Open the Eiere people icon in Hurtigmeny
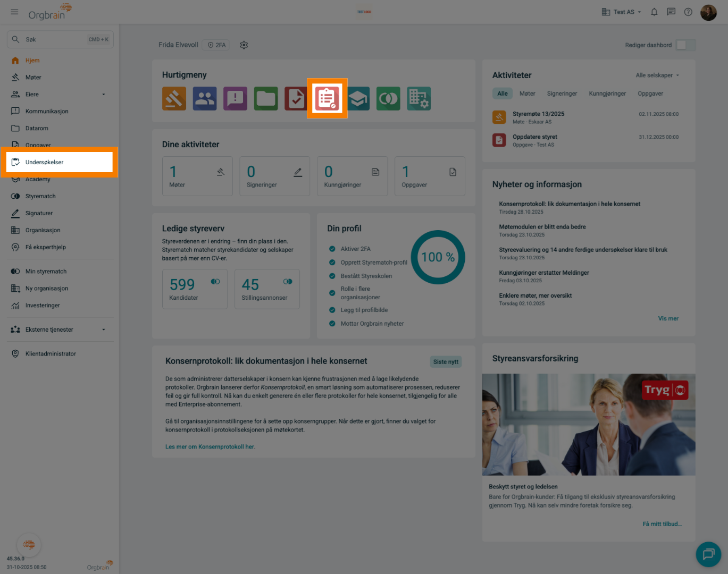This screenshot has width=728, height=574. pos(205,98)
